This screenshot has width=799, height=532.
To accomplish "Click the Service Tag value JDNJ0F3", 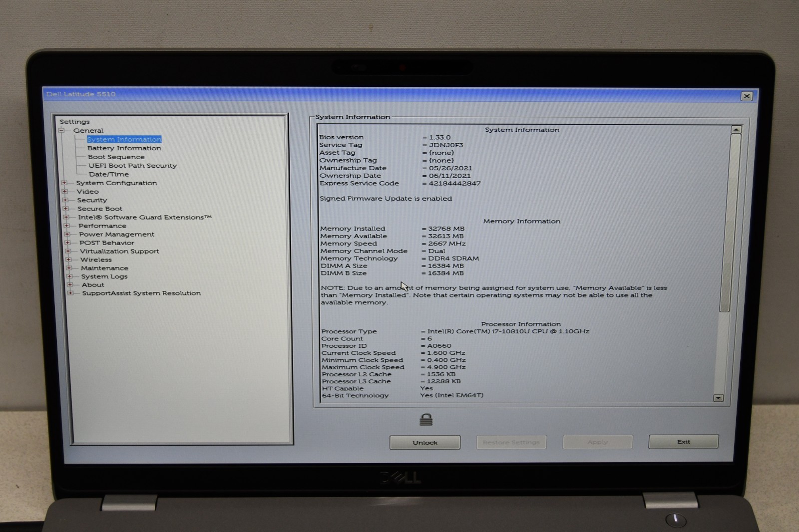I will pyautogui.click(x=446, y=145).
